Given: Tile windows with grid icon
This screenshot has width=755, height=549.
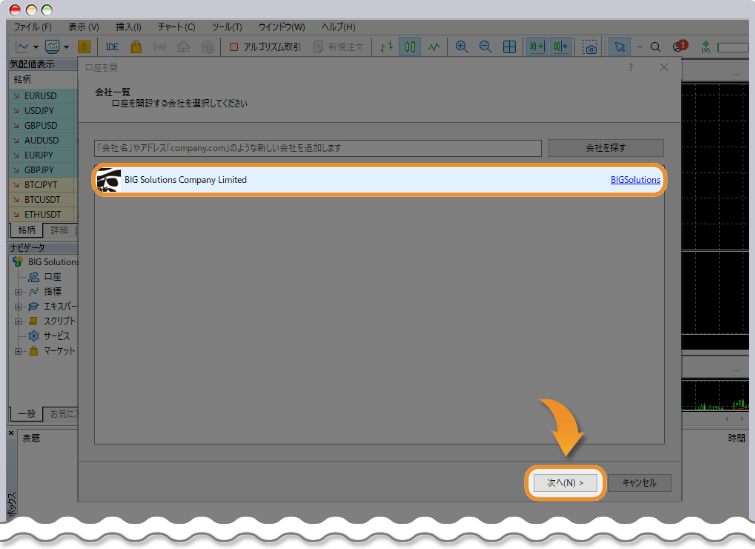Looking at the screenshot, I should click(x=509, y=47).
